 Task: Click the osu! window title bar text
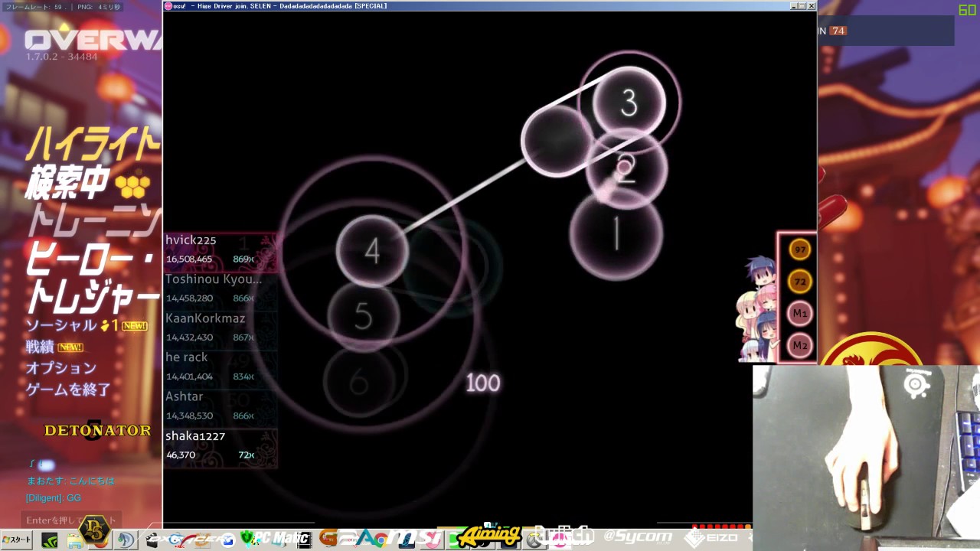pos(280,6)
